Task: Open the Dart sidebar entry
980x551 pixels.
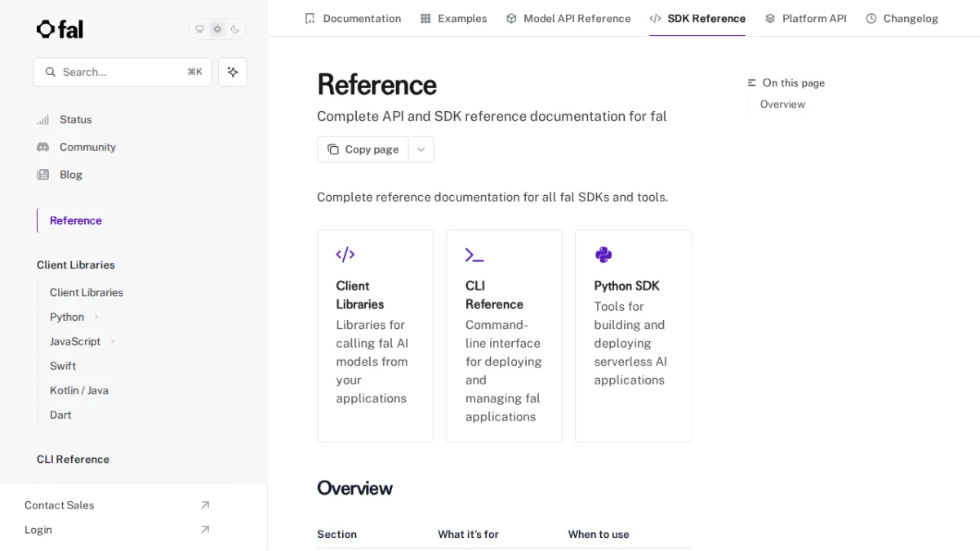Action: [x=60, y=415]
